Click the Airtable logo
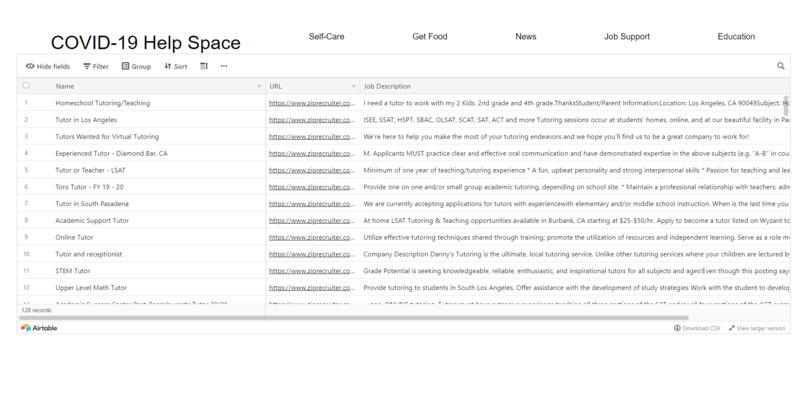This screenshot has width=806, height=402. click(39, 328)
